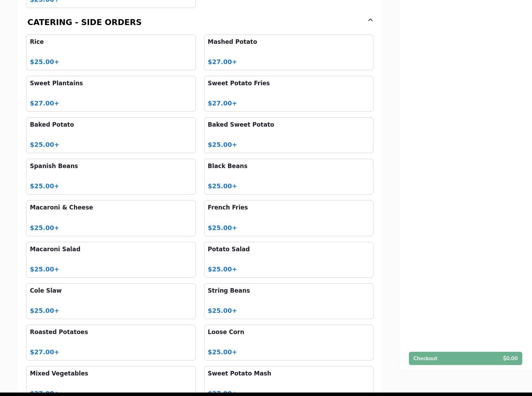The image size is (532, 396).
Task: Click the $25.00+ price under Black Beans
Action: click(222, 186)
